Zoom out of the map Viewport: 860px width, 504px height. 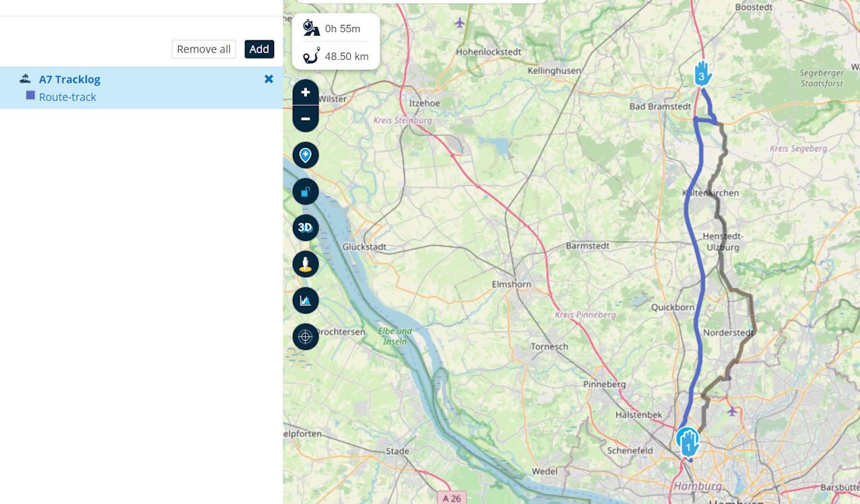pos(305,118)
